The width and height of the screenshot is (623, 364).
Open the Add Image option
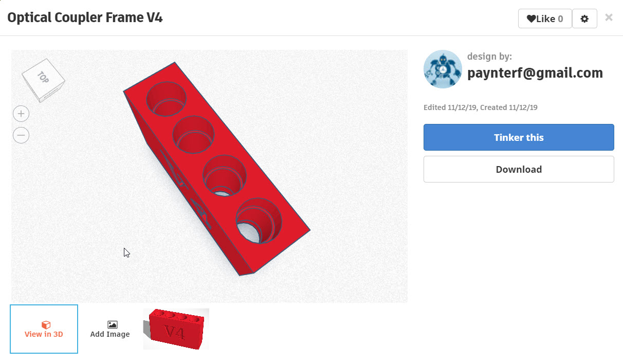point(110,329)
